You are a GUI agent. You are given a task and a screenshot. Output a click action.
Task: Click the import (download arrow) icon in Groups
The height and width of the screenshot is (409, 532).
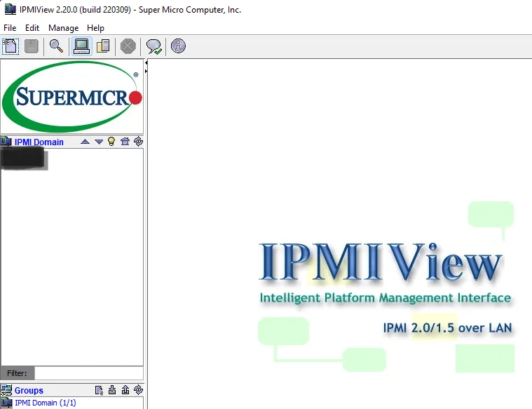(x=112, y=390)
